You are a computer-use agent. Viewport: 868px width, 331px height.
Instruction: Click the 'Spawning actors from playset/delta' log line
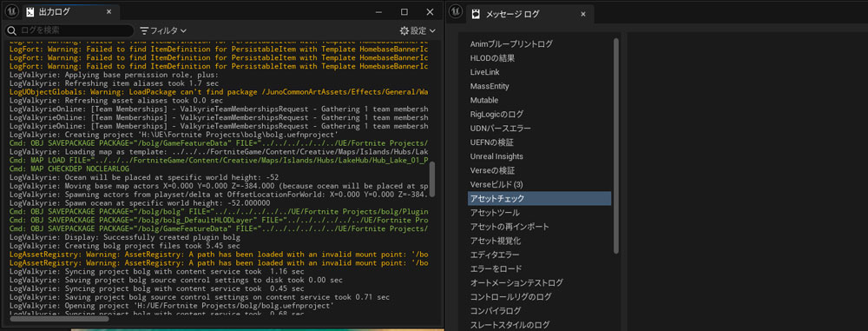click(x=220, y=195)
